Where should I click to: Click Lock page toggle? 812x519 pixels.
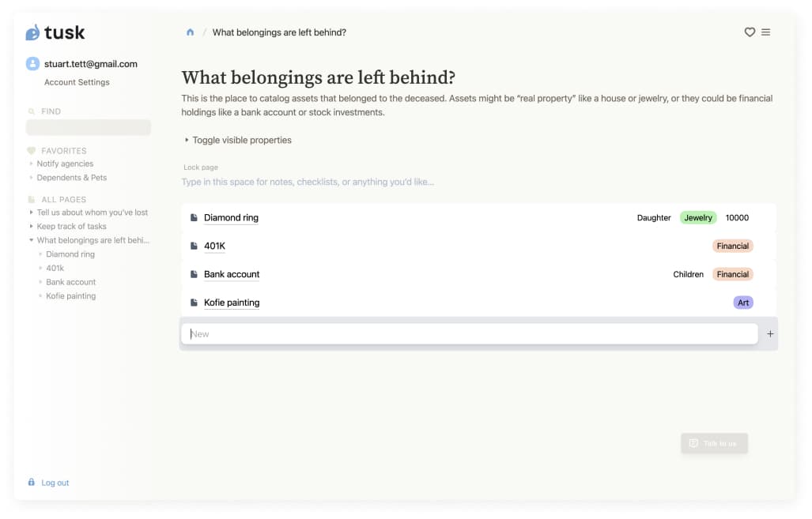(200, 167)
